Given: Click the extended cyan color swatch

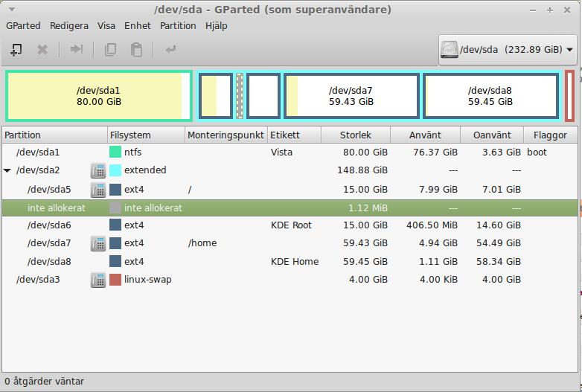Looking at the screenshot, I should tap(115, 170).
